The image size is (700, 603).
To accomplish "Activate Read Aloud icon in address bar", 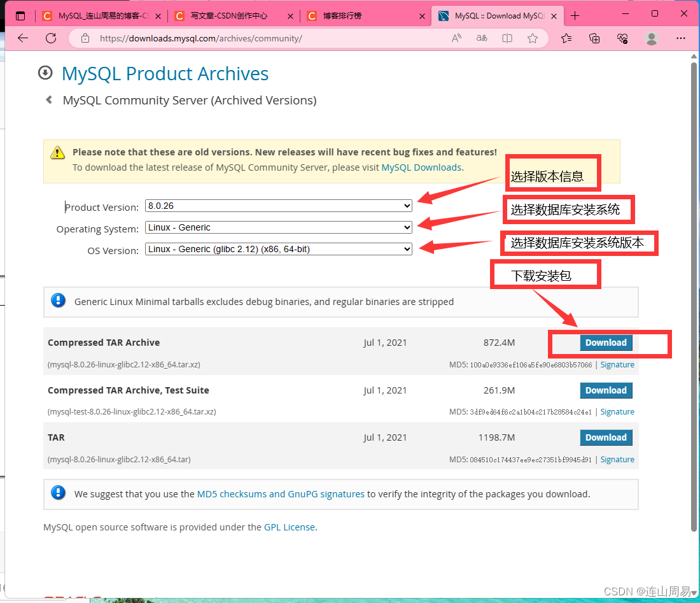I will (x=456, y=38).
